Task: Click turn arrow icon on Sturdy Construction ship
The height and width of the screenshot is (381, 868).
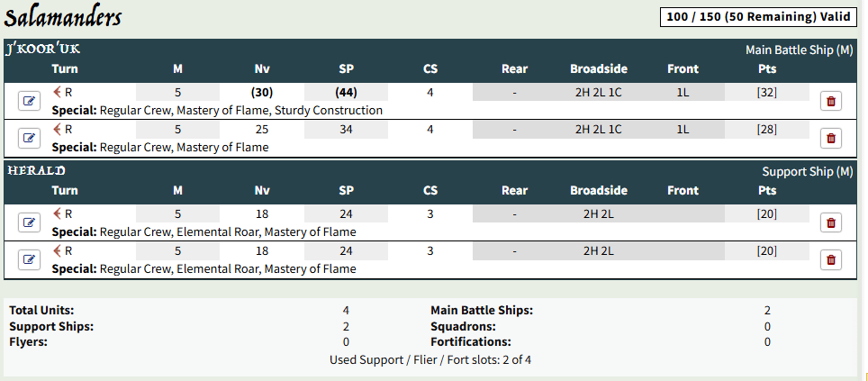Action: (x=58, y=91)
